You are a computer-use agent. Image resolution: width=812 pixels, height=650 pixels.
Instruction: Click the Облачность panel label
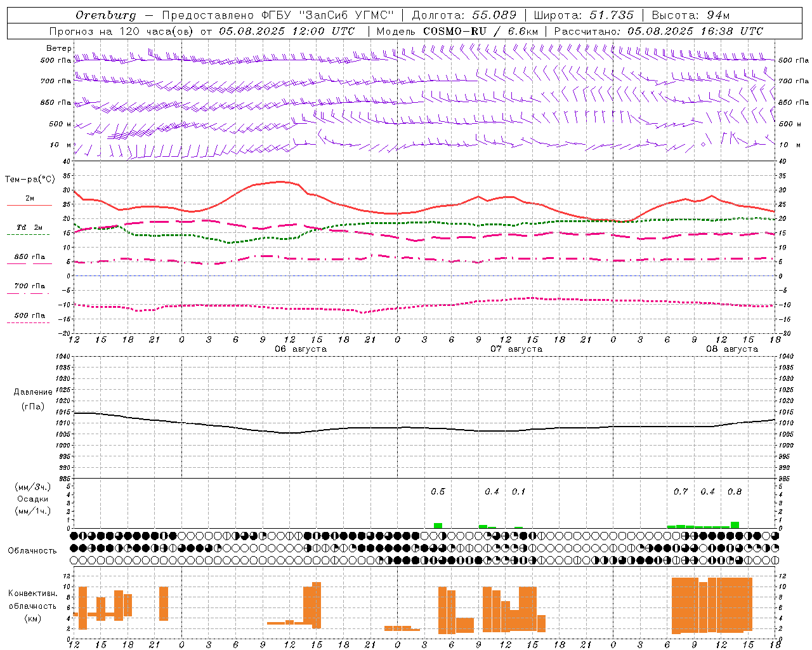pos(32,550)
